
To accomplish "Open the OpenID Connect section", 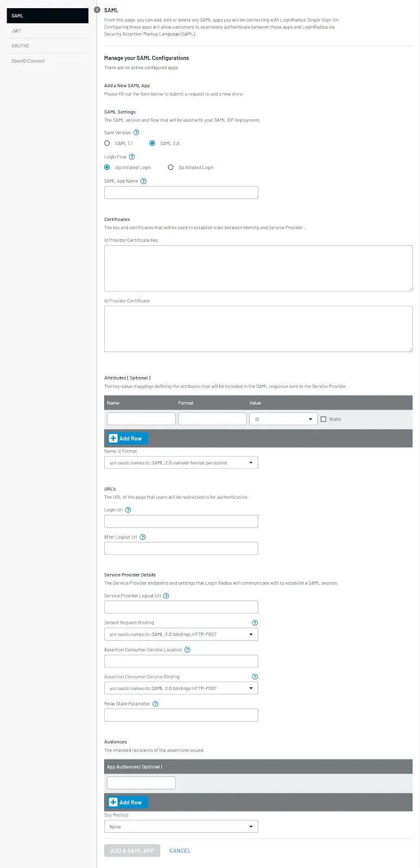I will tap(28, 61).
